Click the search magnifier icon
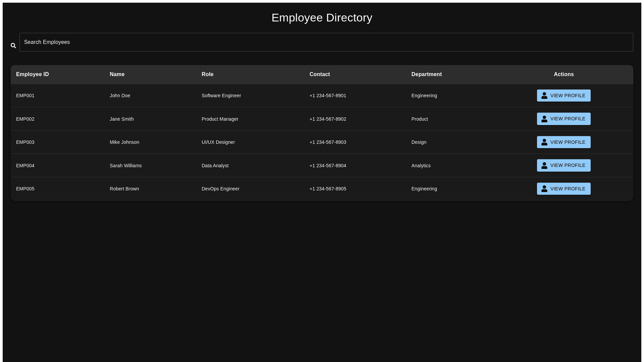 tap(13, 46)
